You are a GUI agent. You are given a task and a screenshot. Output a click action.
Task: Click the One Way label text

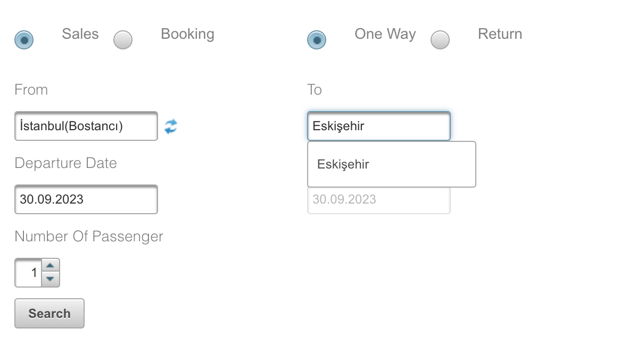[385, 34]
